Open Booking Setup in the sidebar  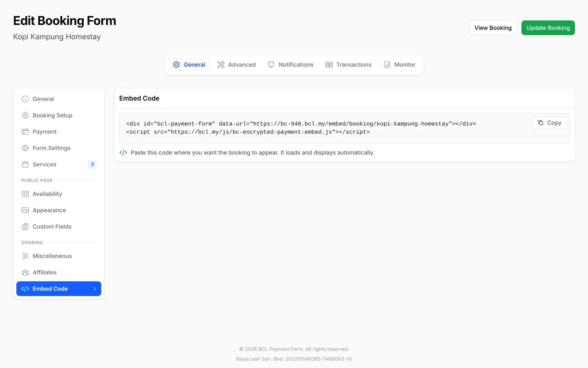pos(59,115)
